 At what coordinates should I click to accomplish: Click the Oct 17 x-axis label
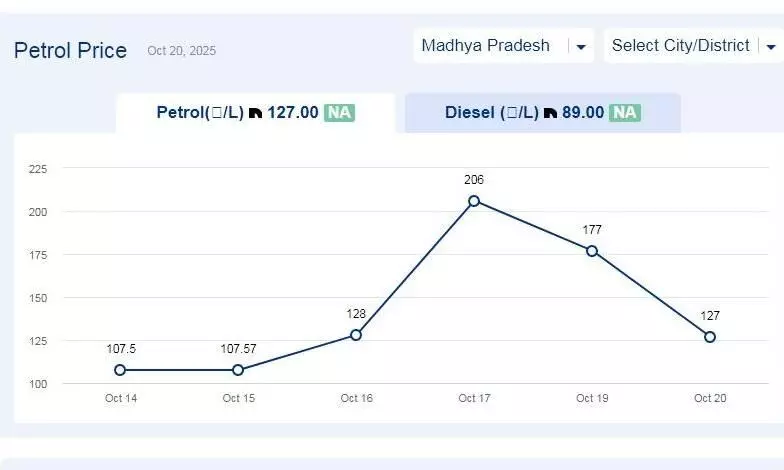(474, 399)
